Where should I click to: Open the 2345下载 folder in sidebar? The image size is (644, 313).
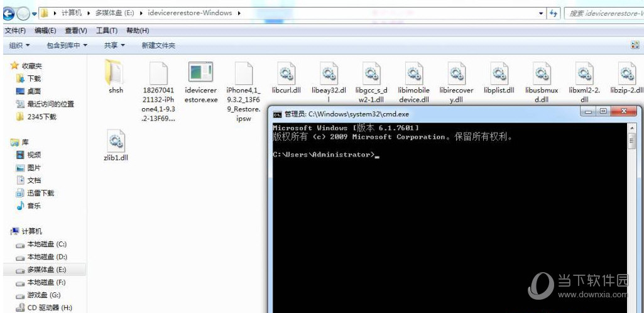click(36, 117)
